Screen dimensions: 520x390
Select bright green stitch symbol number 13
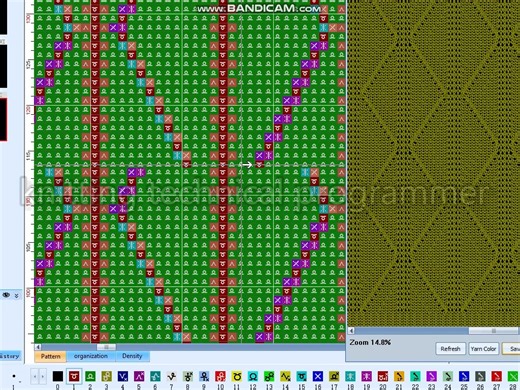pyautogui.click(x=269, y=376)
